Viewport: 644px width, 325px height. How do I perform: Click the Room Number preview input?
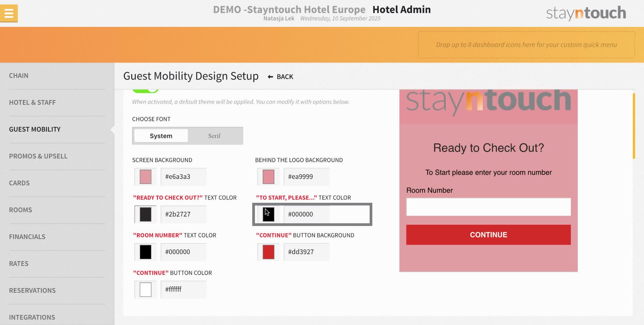[x=488, y=207]
